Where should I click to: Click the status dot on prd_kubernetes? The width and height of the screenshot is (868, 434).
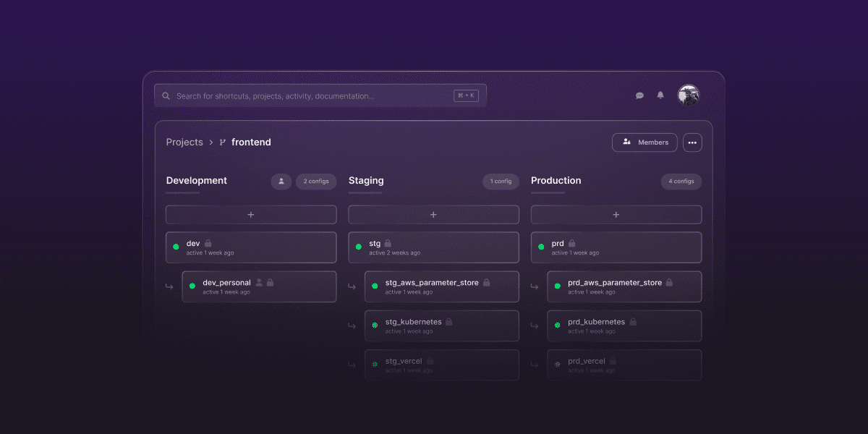[558, 325]
